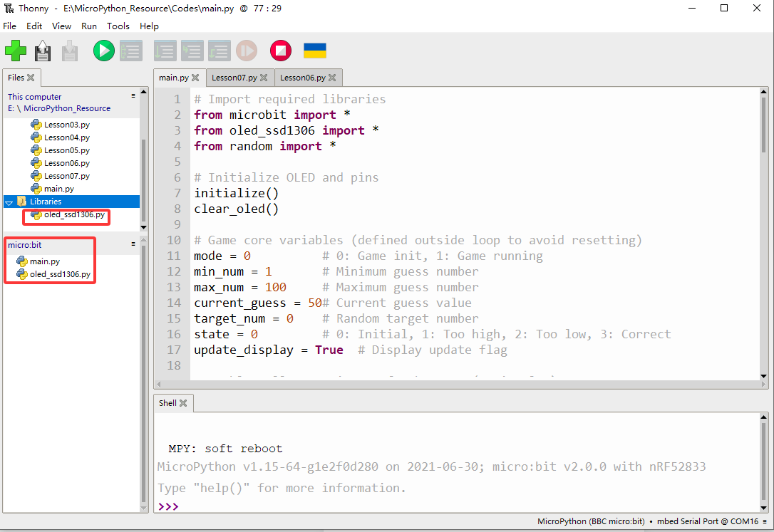
Task: Select the Shell panel tab
Action: pos(167,403)
